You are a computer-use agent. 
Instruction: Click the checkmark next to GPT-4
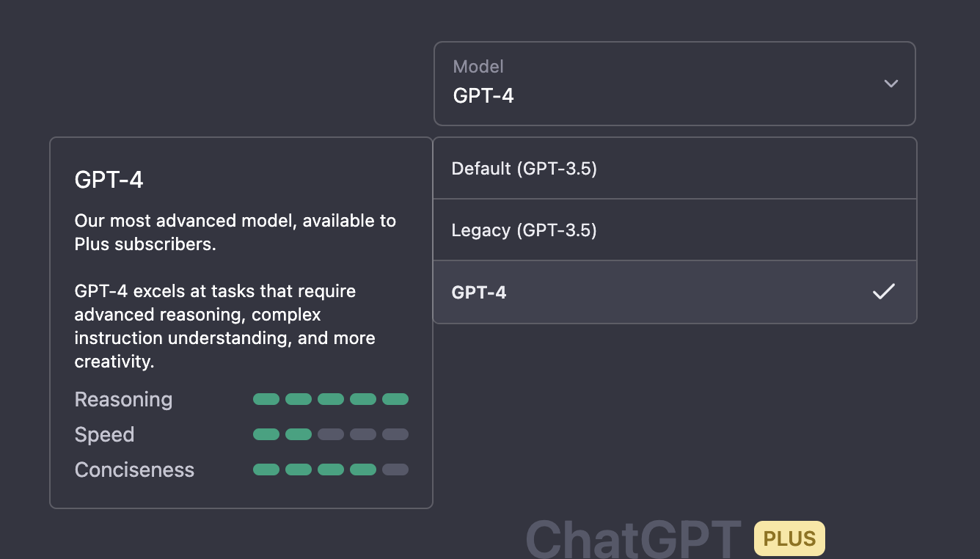pos(884,292)
